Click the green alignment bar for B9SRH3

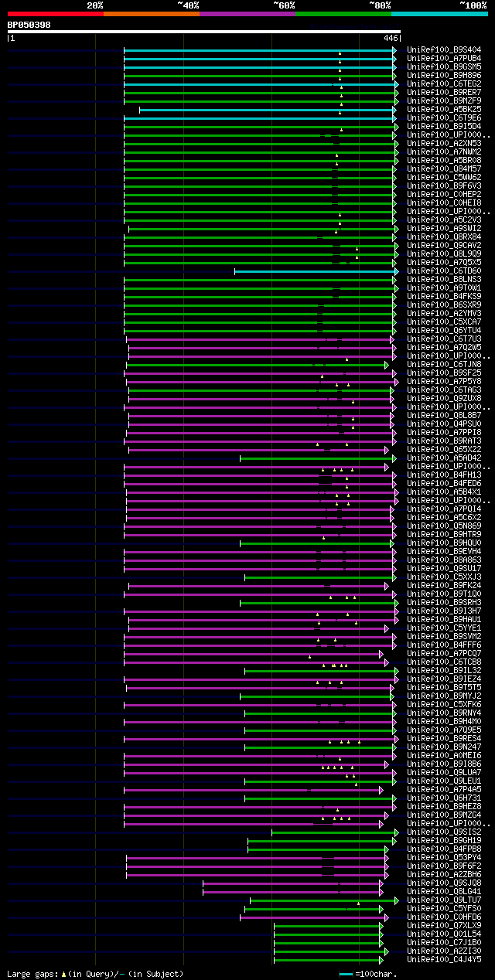(x=319, y=603)
